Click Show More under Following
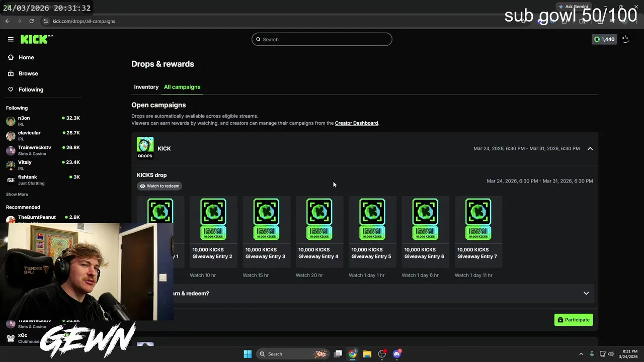The width and height of the screenshot is (644, 362). (17, 195)
